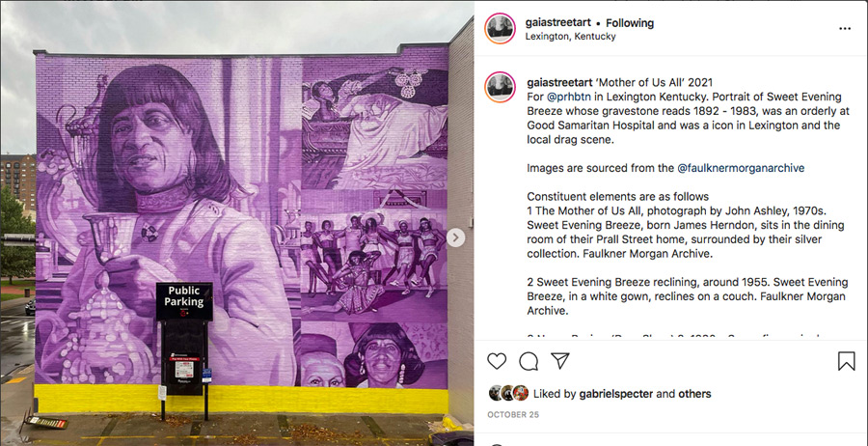The height and width of the screenshot is (446, 868).
Task: Toggle the Following status button
Action: pyautogui.click(x=630, y=23)
